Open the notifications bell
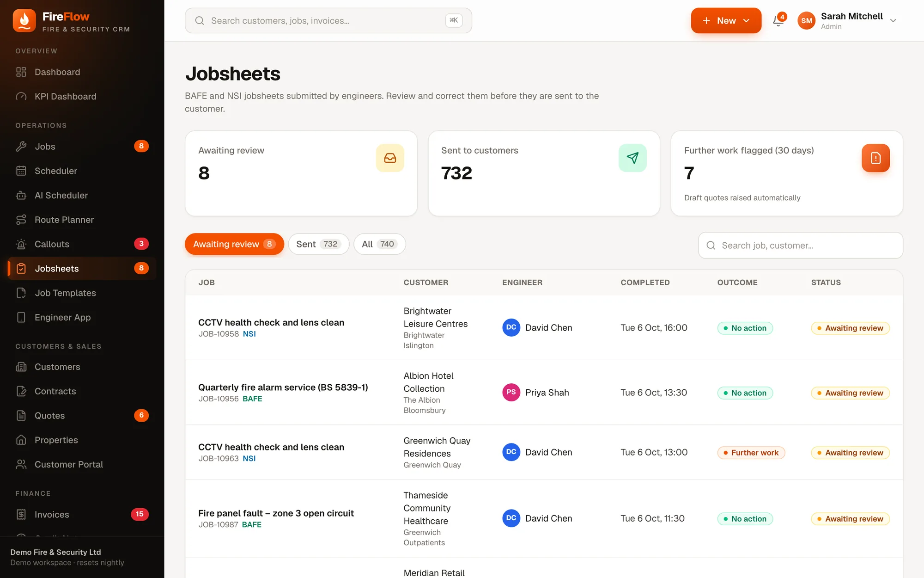Viewport: 924px width, 578px height. coord(778,20)
